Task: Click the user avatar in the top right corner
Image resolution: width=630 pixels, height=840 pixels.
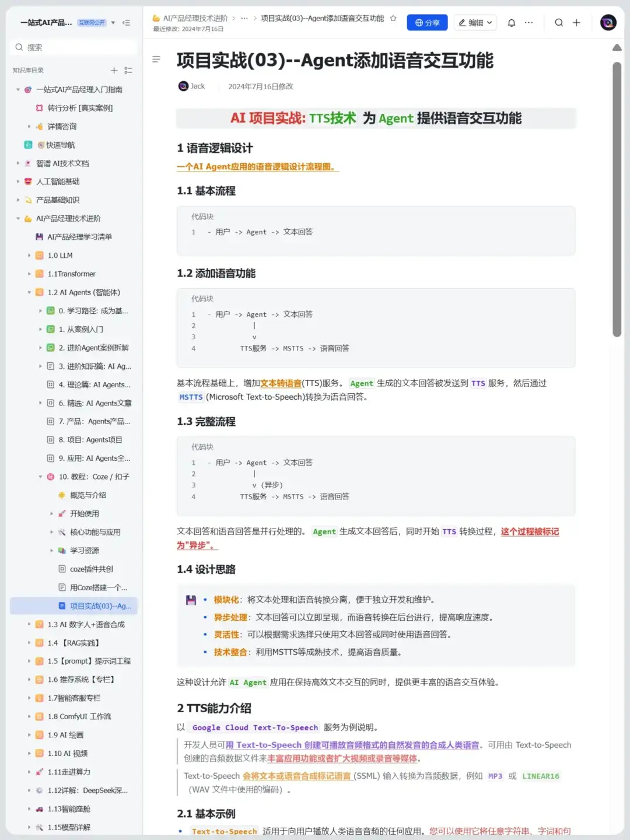Action: (x=608, y=22)
